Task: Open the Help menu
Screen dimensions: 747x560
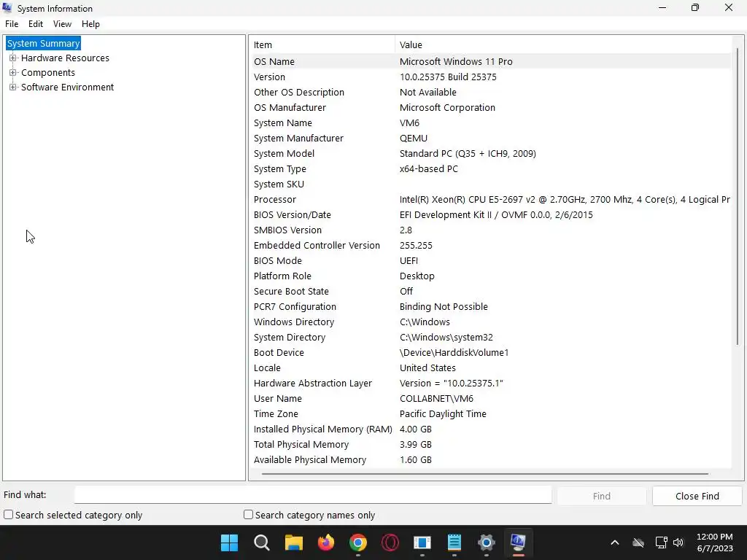Action: click(x=90, y=24)
